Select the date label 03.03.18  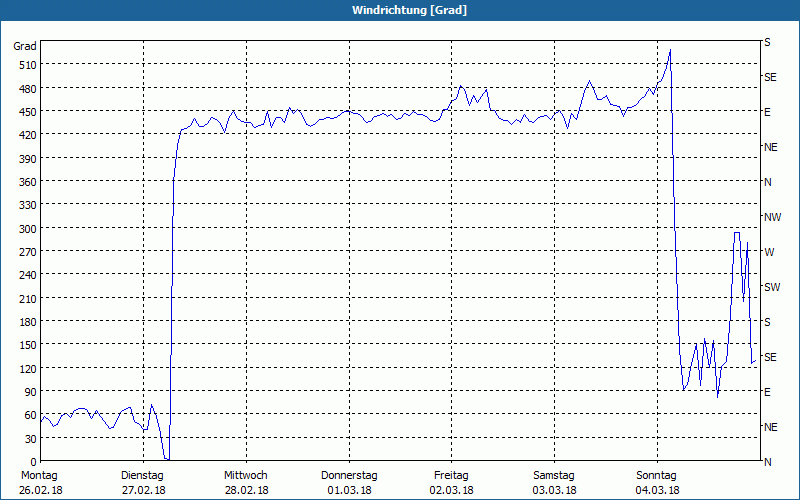point(555,491)
